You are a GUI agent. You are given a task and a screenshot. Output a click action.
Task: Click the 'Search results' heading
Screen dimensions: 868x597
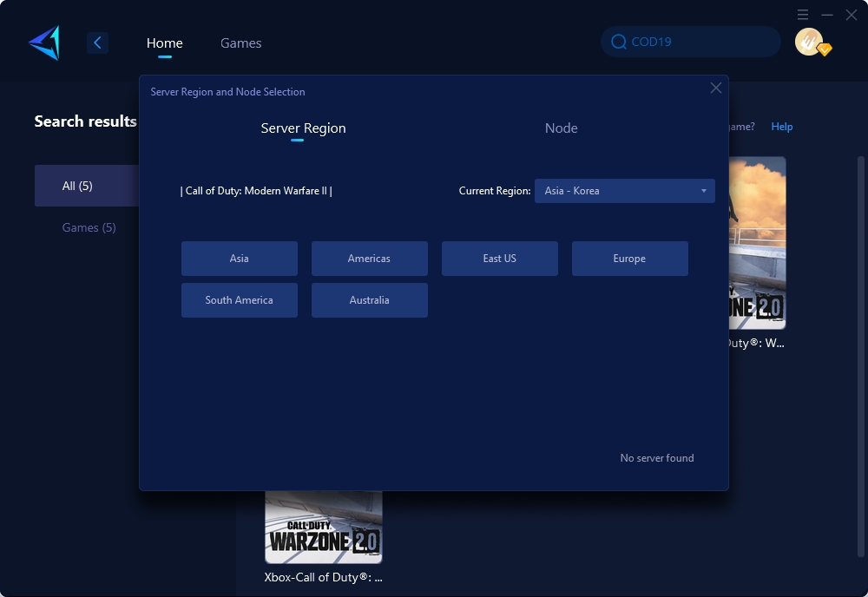85,121
